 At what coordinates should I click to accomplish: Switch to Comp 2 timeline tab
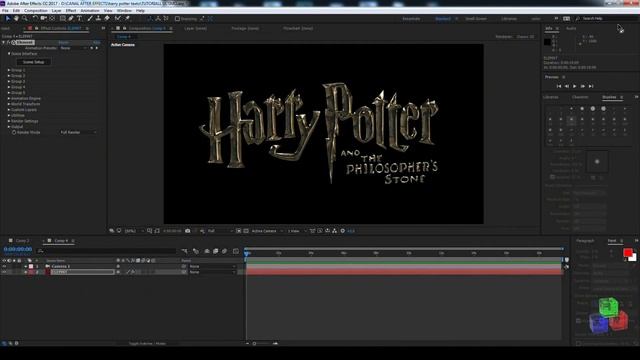(x=22, y=241)
